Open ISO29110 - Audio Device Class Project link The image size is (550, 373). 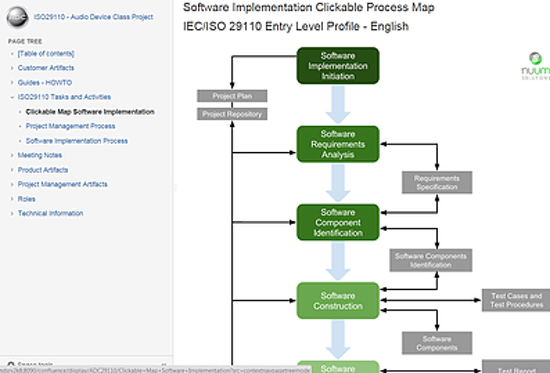point(93,17)
